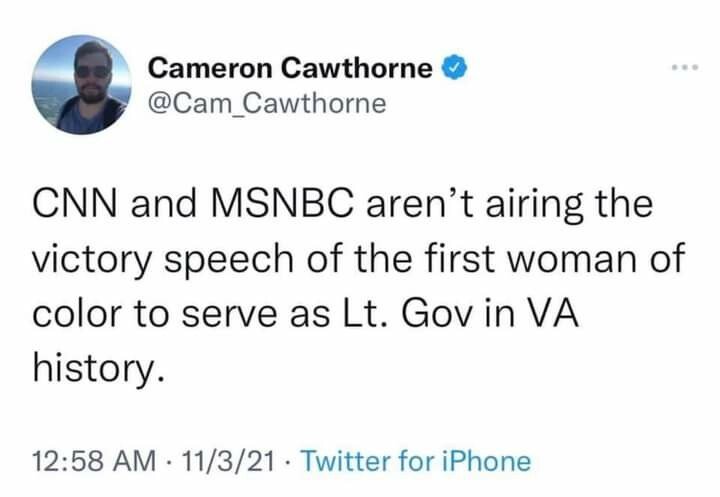Click the display name Cameron Cawthorne

click(x=290, y=69)
